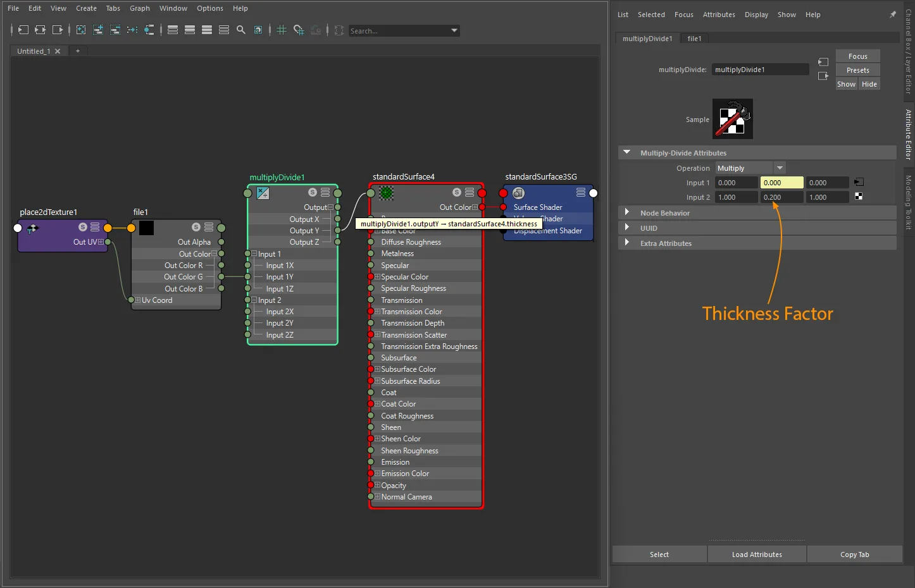The image size is (915, 588).
Task: Click the Connected mode node view icon
Action: click(x=190, y=30)
